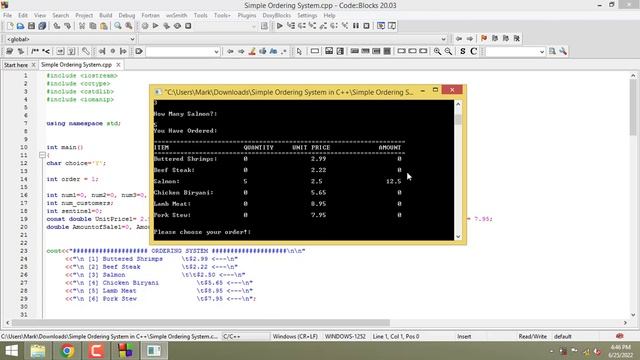The height and width of the screenshot is (360, 640).
Task: Open Google Chrome from the taskbar
Action: (x=67, y=351)
